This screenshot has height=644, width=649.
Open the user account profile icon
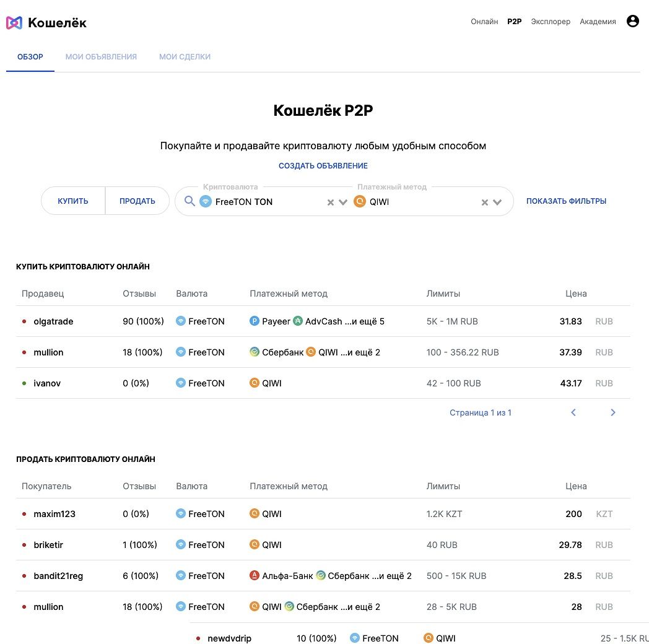click(632, 21)
